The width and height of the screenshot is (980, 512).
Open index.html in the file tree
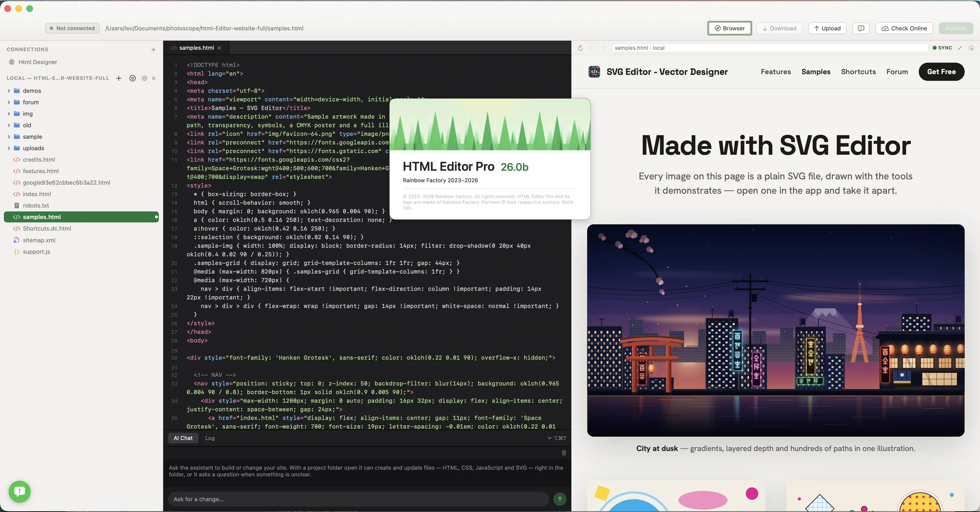81,194
